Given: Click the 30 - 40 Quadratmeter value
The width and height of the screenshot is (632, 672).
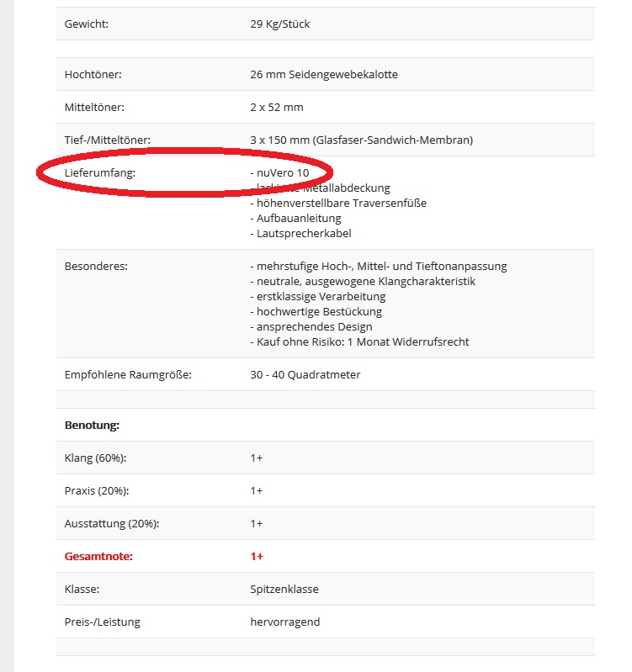Looking at the screenshot, I should [x=305, y=374].
